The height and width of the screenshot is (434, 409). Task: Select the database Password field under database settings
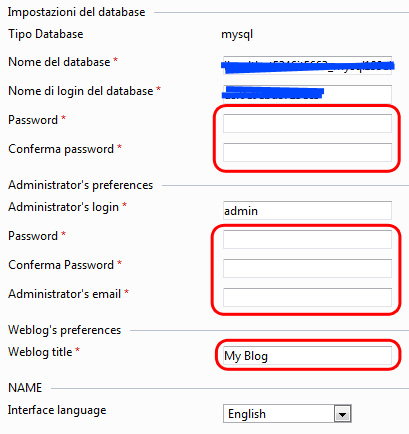[307, 123]
